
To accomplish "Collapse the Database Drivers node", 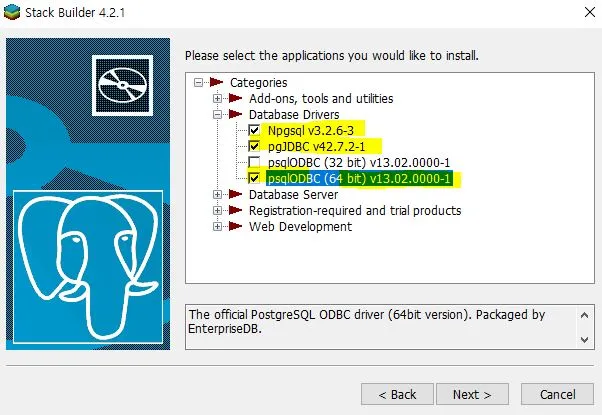I will pos(217,114).
